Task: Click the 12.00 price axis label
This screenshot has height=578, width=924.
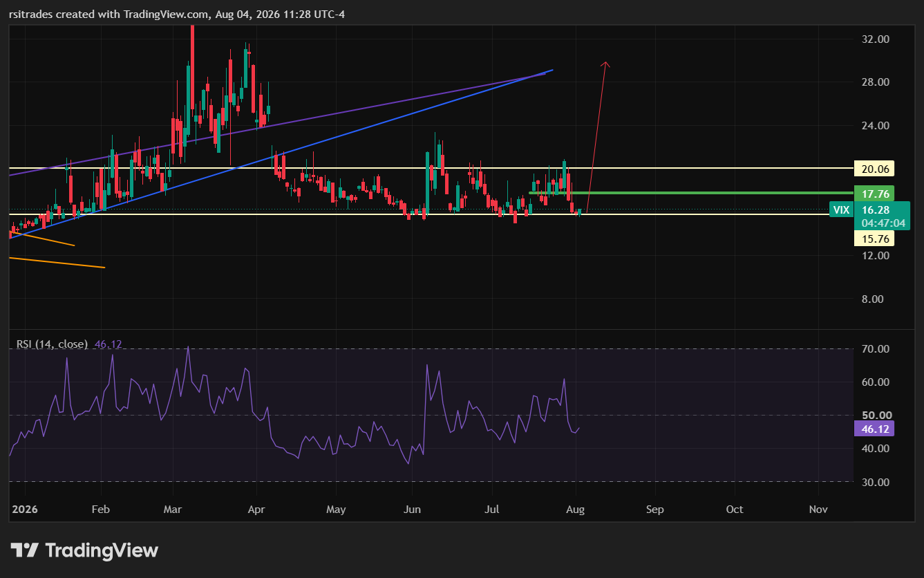Action: click(874, 256)
